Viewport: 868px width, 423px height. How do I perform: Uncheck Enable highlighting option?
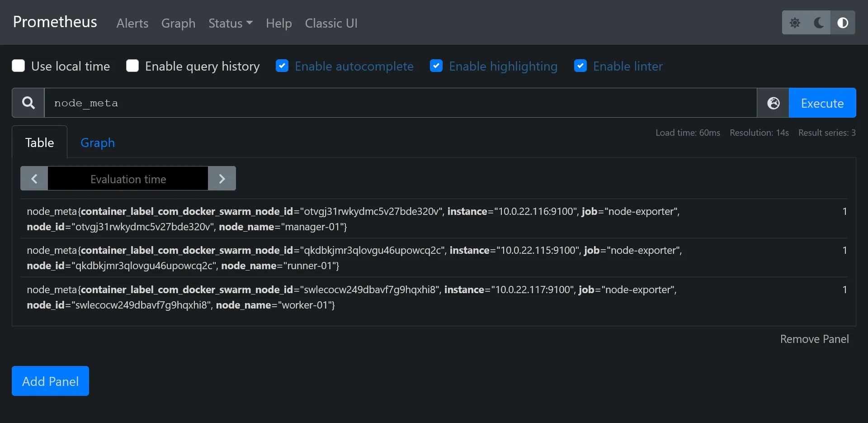coord(436,66)
